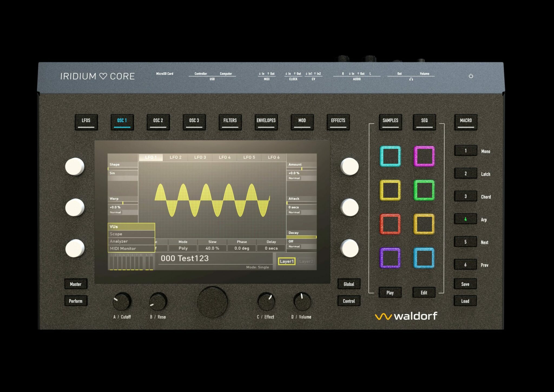Click the top right white knob
This screenshot has width=554, height=392.
(x=349, y=166)
